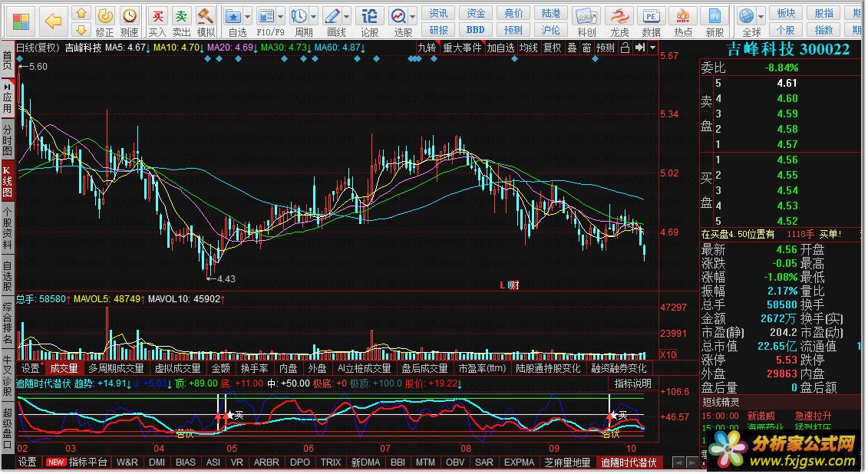Open the colorful home grid icon

(x=21, y=21)
